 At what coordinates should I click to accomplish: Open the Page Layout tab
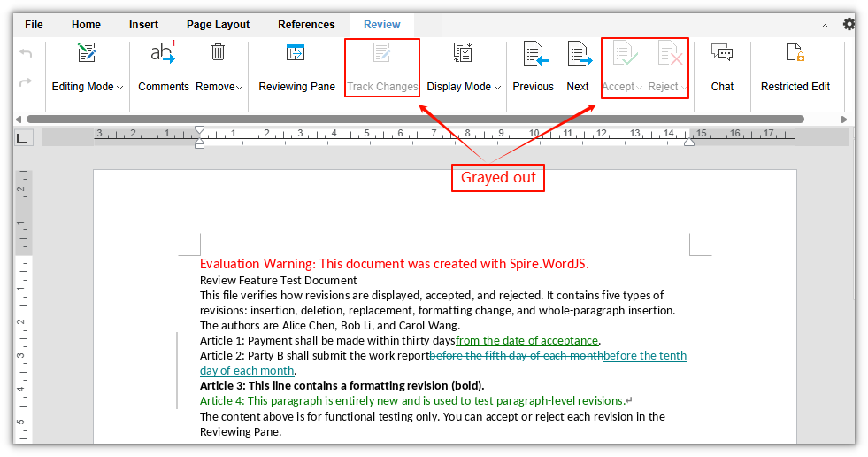point(218,25)
